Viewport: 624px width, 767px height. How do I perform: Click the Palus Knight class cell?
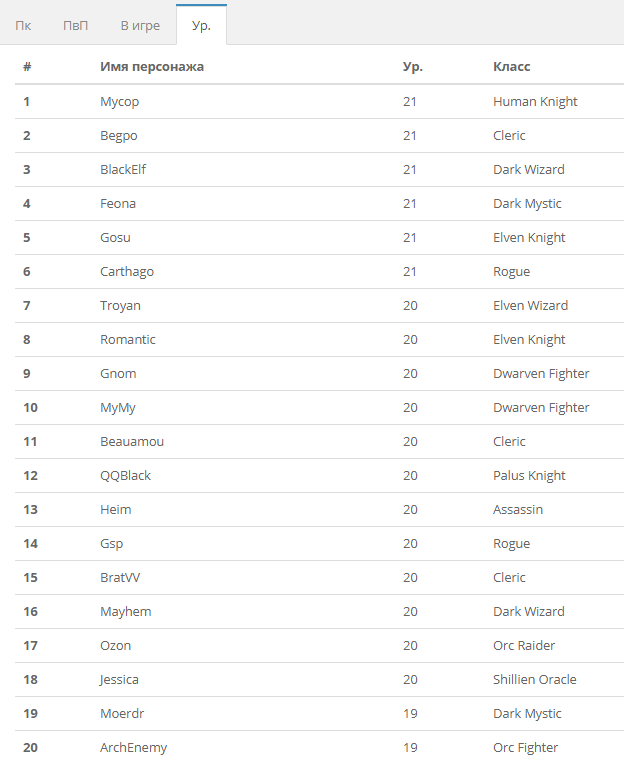529,476
